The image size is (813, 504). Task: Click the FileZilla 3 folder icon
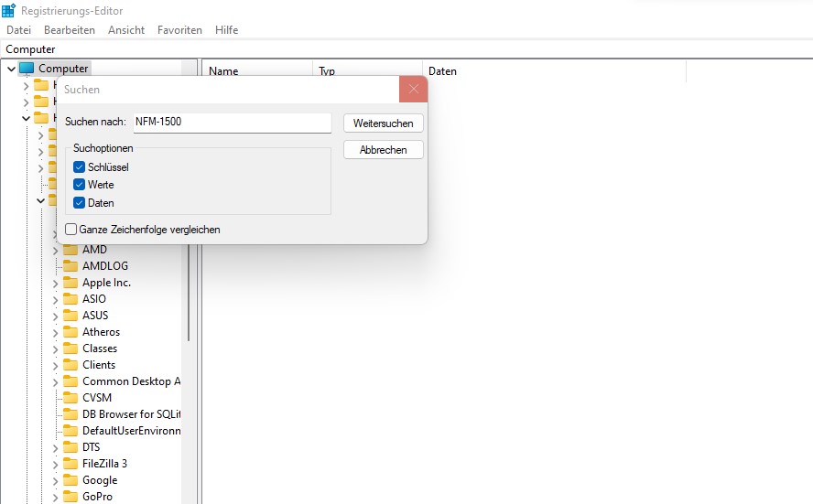pyautogui.click(x=70, y=464)
